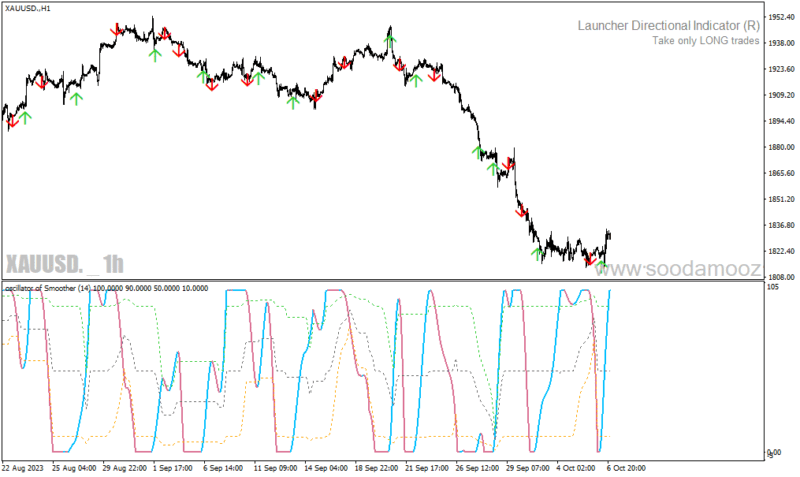Image resolution: width=800 pixels, height=477 pixels.
Task: Click the 1808.00 price axis label
Action: pyautogui.click(x=782, y=277)
